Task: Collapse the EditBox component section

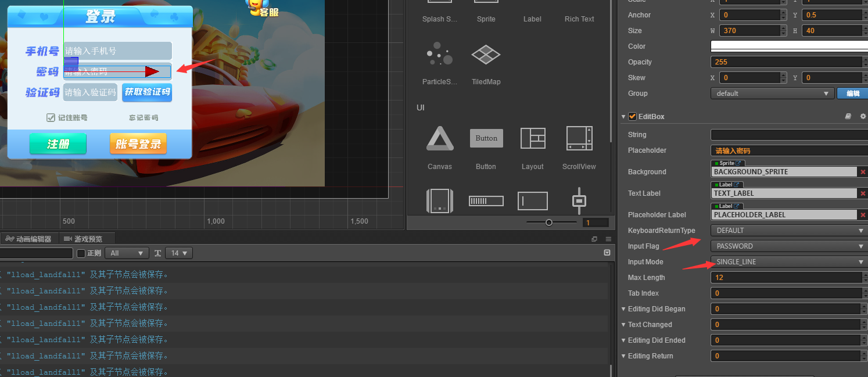Action: tap(623, 117)
